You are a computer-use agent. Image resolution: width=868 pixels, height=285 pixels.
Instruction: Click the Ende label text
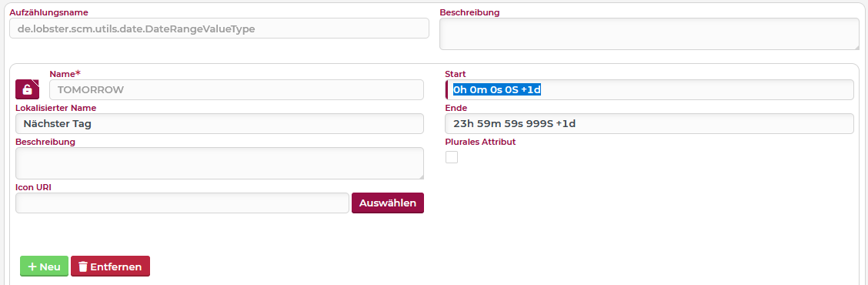click(456, 108)
